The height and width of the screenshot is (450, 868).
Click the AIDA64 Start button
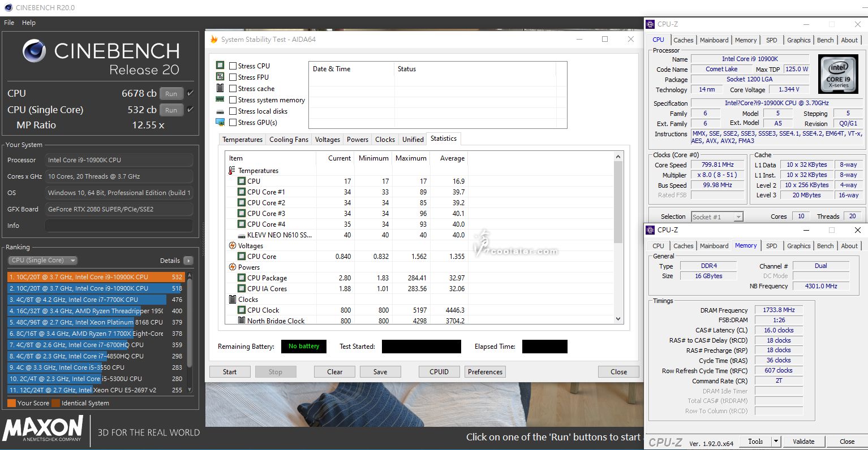tap(230, 372)
